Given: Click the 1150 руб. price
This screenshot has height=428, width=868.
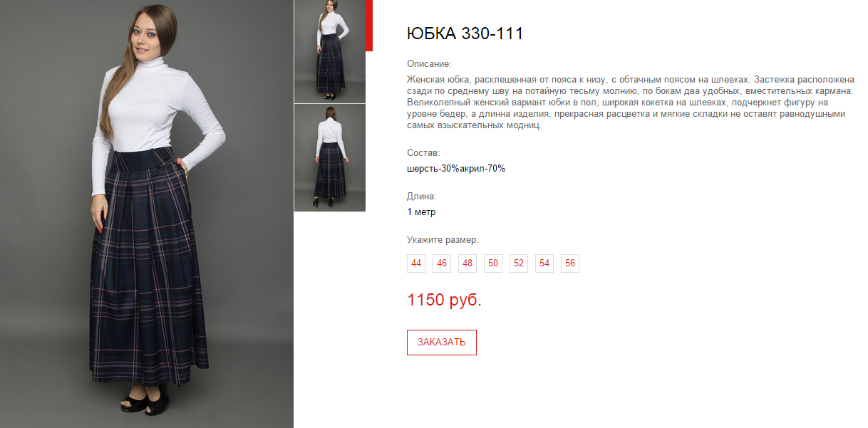Looking at the screenshot, I should tap(444, 300).
